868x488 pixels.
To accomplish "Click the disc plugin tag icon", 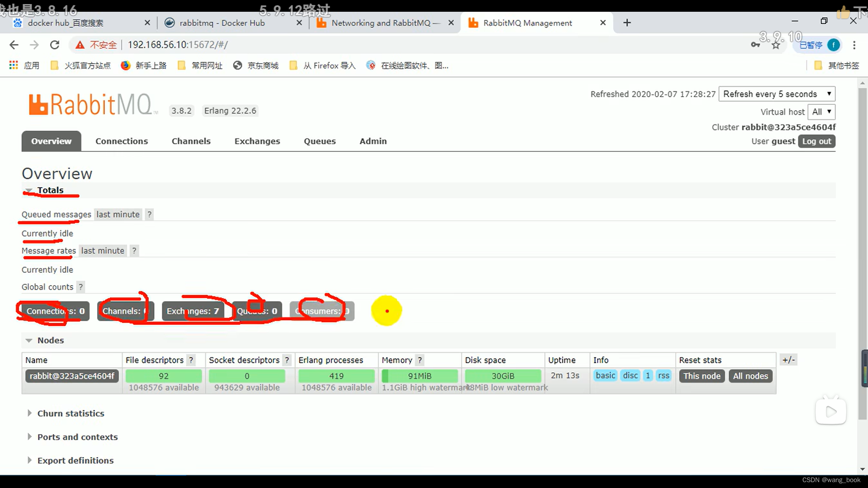I will coord(630,375).
